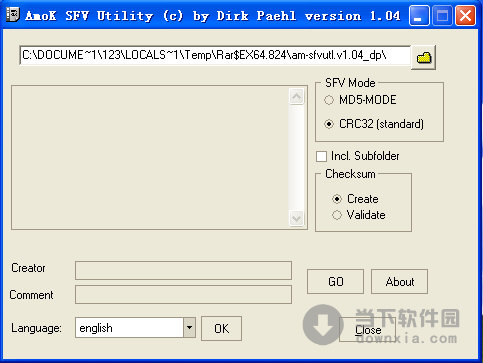Focus the Comment input field
483x363 pixels.
tap(183, 294)
